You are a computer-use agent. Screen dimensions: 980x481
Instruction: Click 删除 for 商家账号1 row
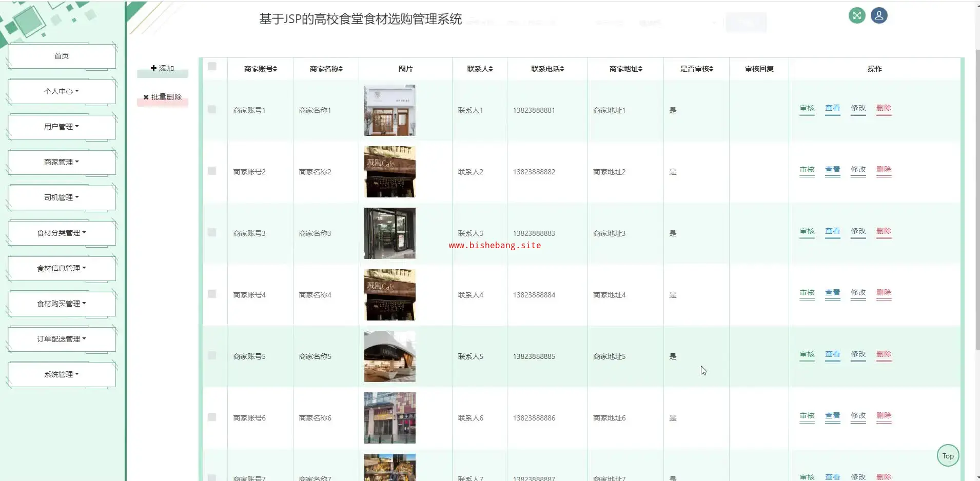pyautogui.click(x=884, y=108)
